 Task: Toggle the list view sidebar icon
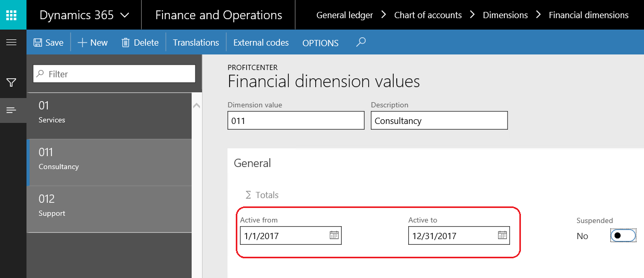coord(11,110)
